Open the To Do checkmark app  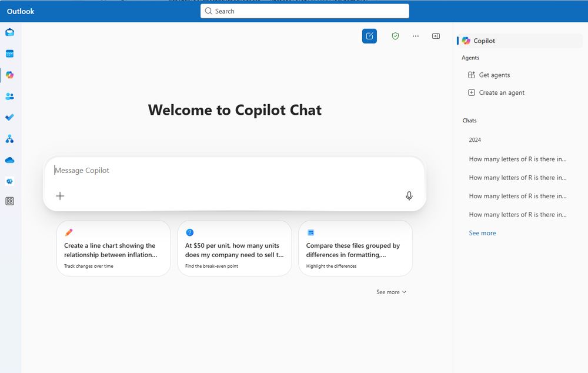click(10, 118)
